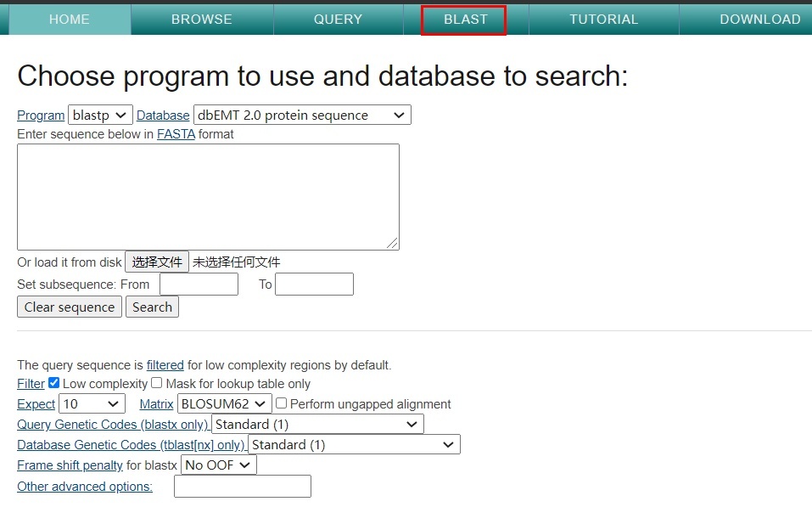Open the BLAST tab in navigation

click(465, 20)
